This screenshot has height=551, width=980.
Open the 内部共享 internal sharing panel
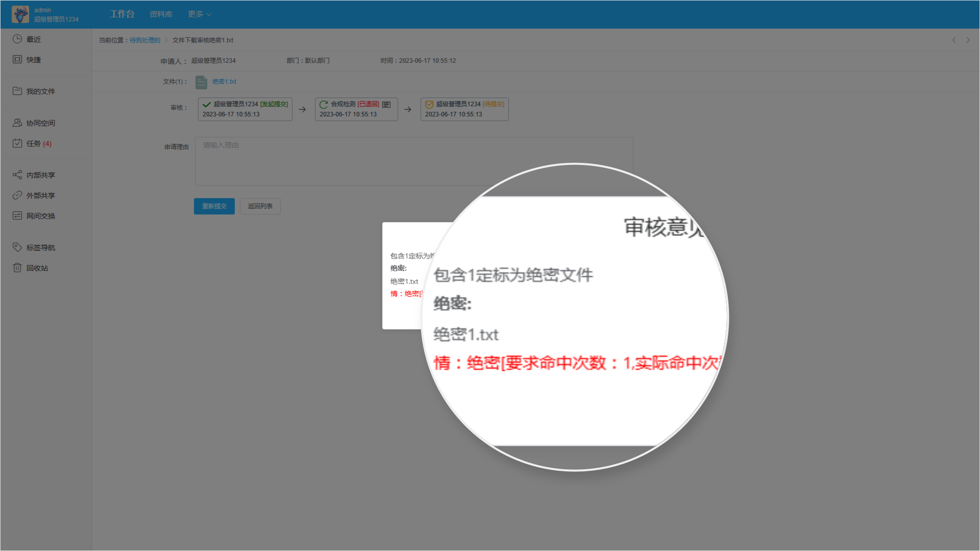(x=41, y=175)
